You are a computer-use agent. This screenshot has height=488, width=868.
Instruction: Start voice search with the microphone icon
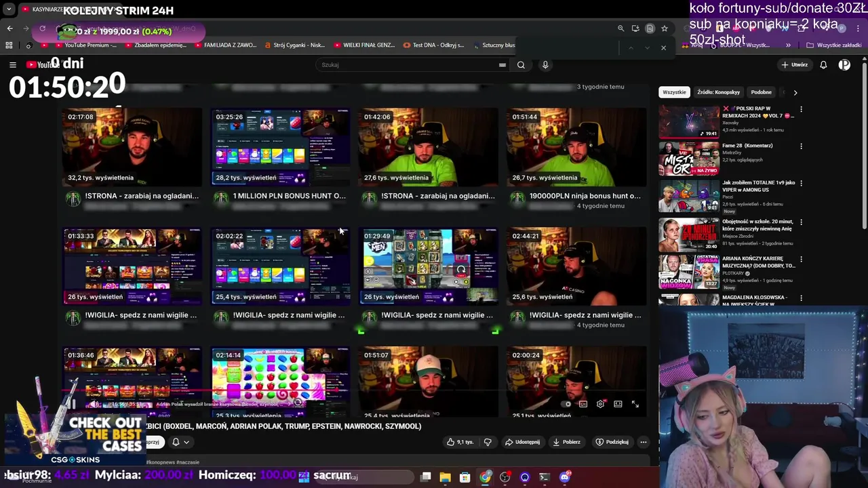pos(545,65)
